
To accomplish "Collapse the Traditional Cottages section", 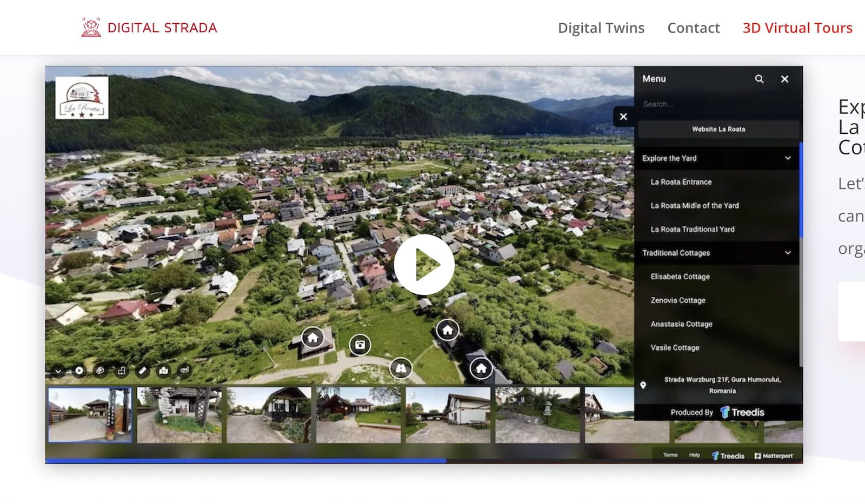I will 788,253.
